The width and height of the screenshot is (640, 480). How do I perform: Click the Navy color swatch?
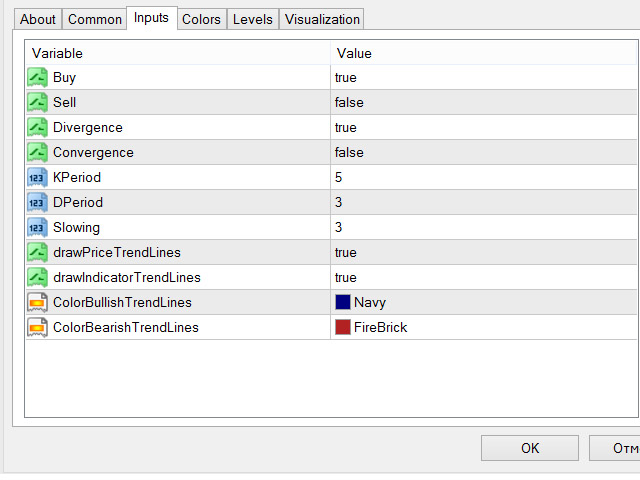click(343, 302)
